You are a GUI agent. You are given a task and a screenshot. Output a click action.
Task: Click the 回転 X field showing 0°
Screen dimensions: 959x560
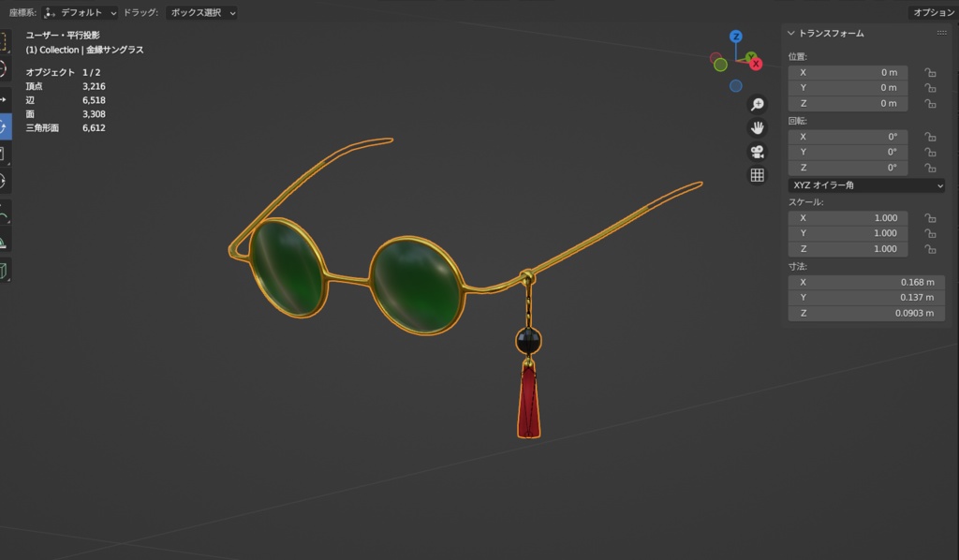pos(848,137)
